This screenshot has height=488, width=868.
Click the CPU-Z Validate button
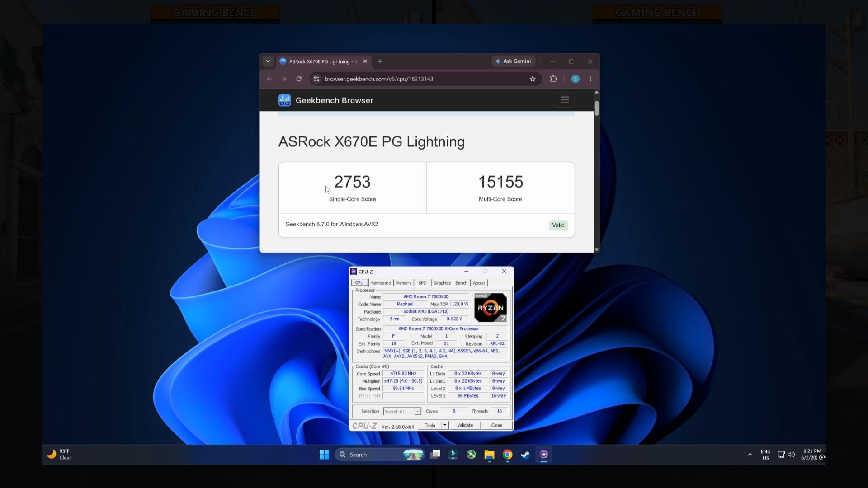(465, 426)
